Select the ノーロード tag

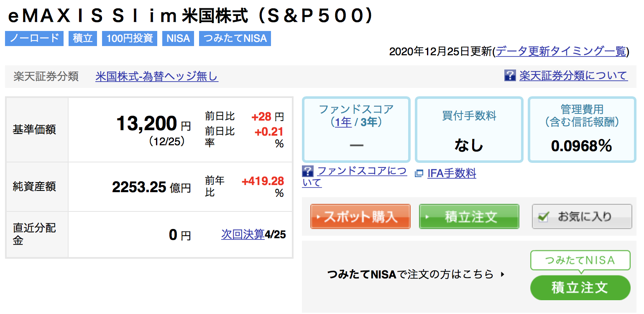click(x=34, y=39)
